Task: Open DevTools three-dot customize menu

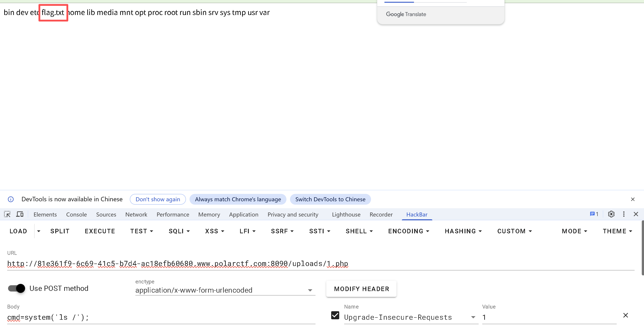Action: (624, 214)
